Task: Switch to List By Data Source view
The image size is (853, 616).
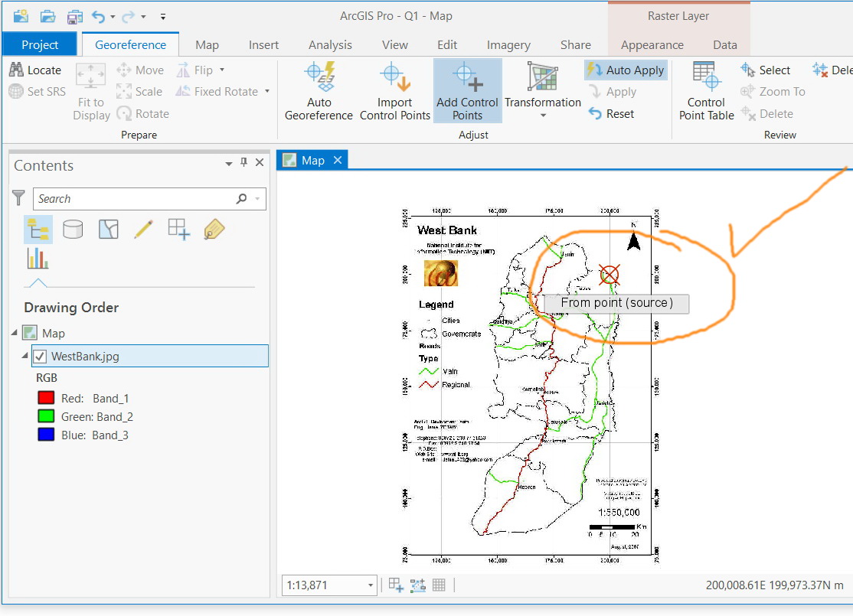Action: coord(73,229)
